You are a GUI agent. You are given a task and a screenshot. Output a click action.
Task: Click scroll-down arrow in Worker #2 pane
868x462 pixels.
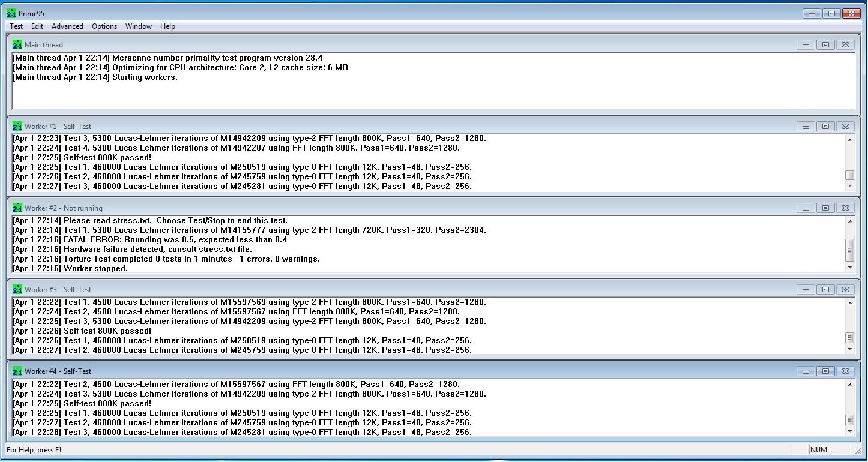coord(849,268)
